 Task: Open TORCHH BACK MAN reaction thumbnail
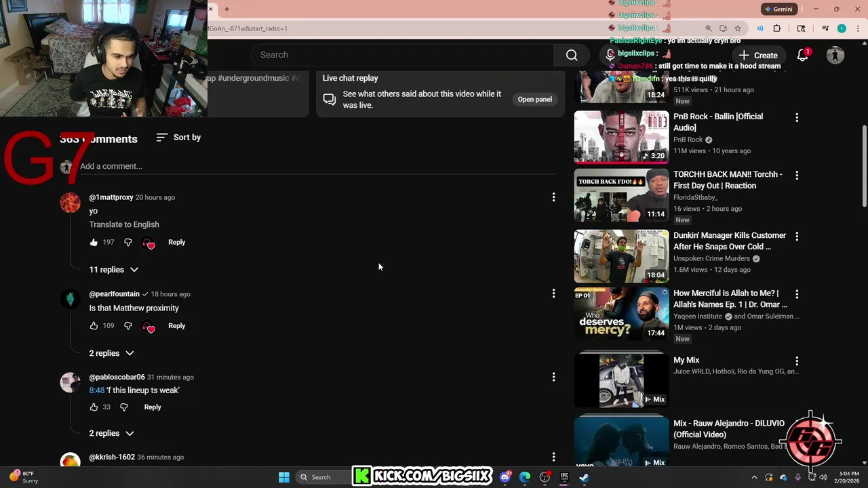click(x=621, y=196)
